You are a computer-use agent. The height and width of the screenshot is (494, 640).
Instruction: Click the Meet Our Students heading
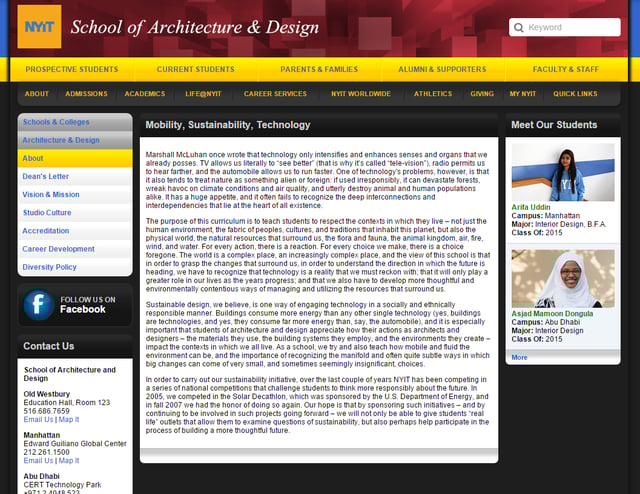554,125
